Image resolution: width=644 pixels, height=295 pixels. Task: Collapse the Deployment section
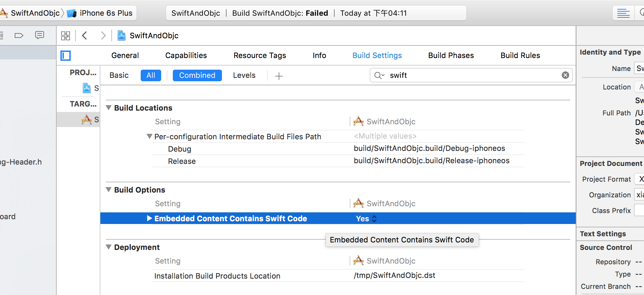[x=109, y=247]
